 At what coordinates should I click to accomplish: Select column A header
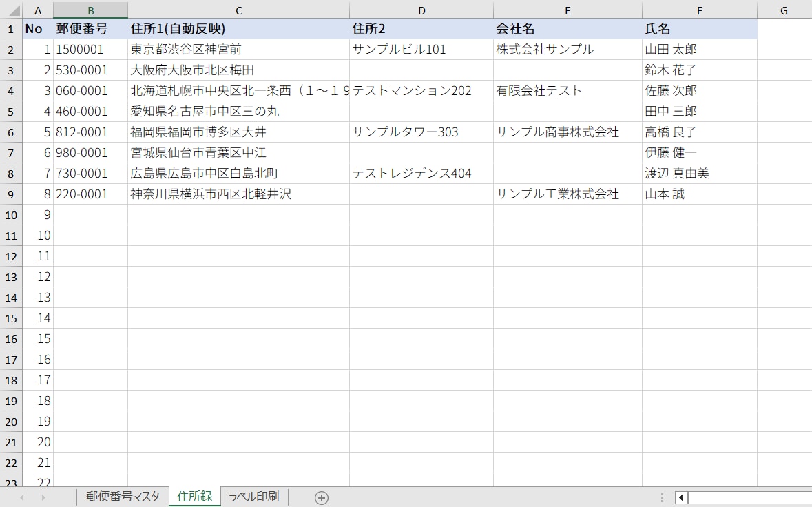click(38, 10)
